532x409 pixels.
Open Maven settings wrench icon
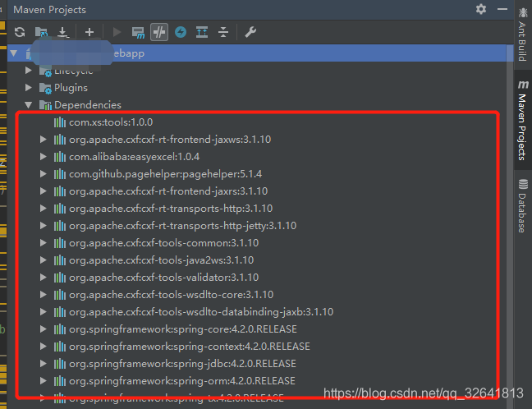click(x=250, y=32)
